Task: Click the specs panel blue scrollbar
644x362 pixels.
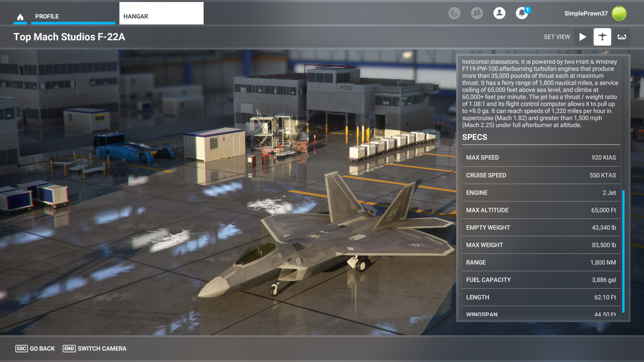Action: [x=623, y=251]
